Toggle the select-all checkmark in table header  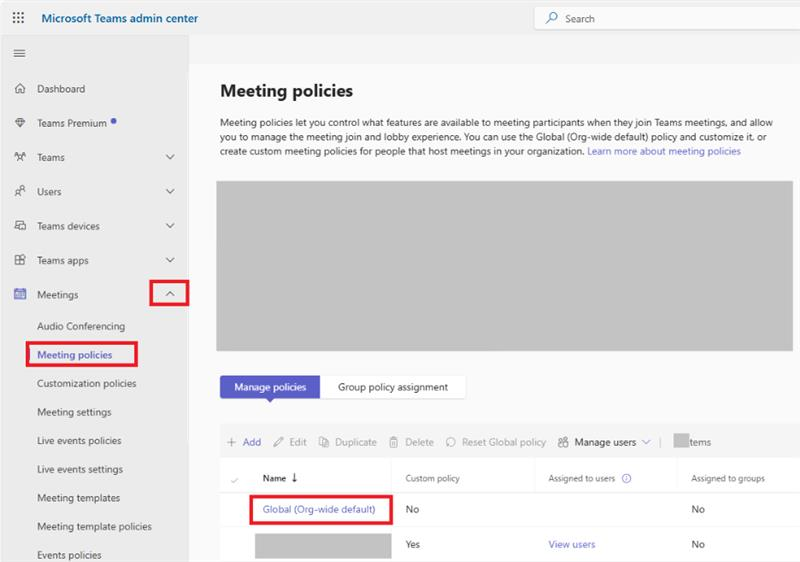234,480
